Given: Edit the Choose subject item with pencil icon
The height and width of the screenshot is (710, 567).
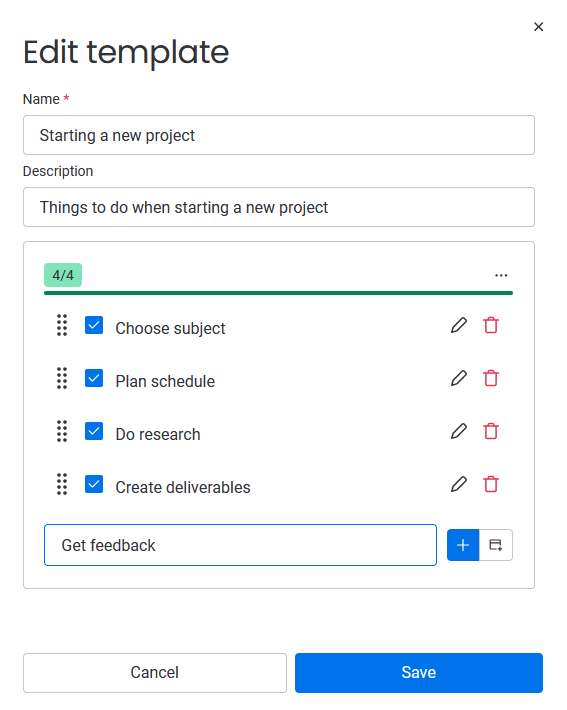Looking at the screenshot, I should coord(458,326).
